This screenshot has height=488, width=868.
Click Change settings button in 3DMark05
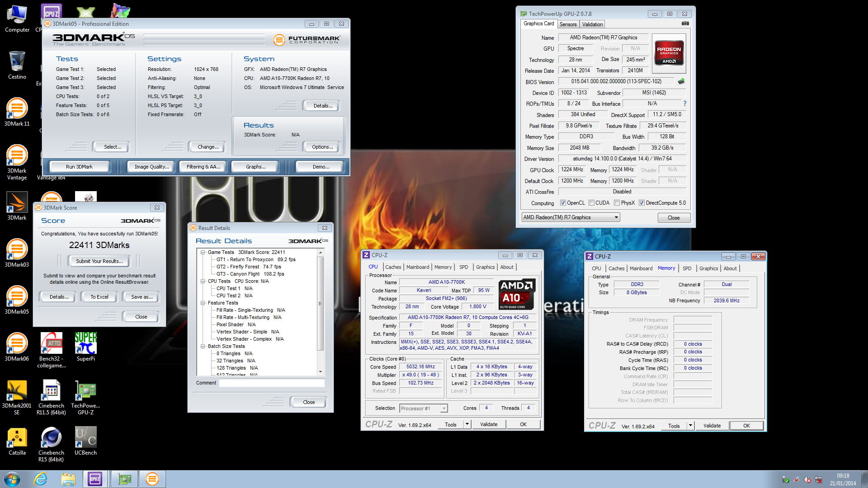pyautogui.click(x=208, y=147)
